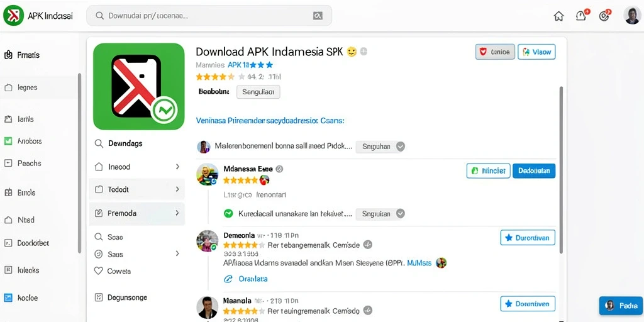This screenshot has width=644, height=322.
Task: Open Snguitan dropdown beside Kureolacall row
Action: [x=380, y=214]
